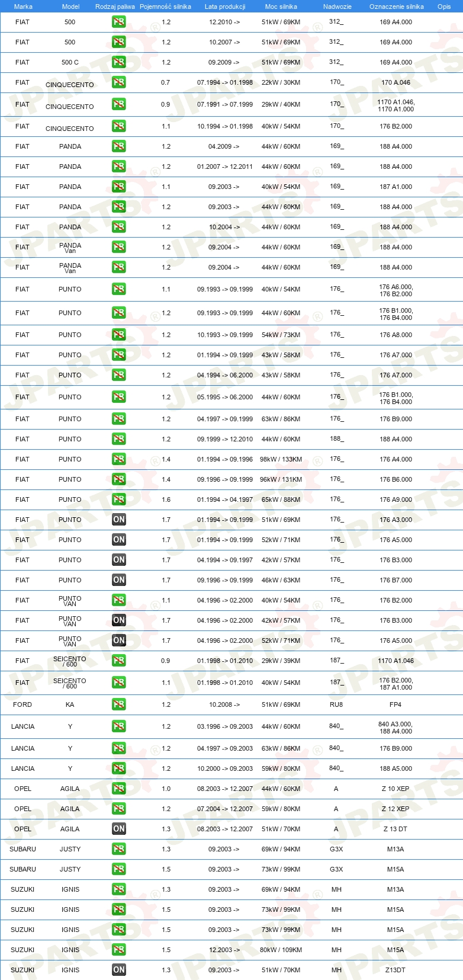This screenshot has width=463, height=980.
Task: Click the 188 A5.000 engine code
Action: [x=396, y=768]
